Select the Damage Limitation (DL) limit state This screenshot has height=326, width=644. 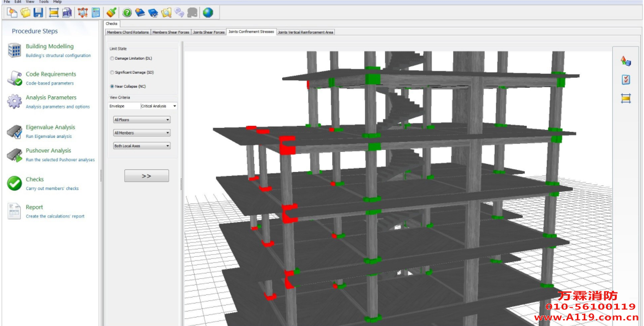tap(112, 59)
